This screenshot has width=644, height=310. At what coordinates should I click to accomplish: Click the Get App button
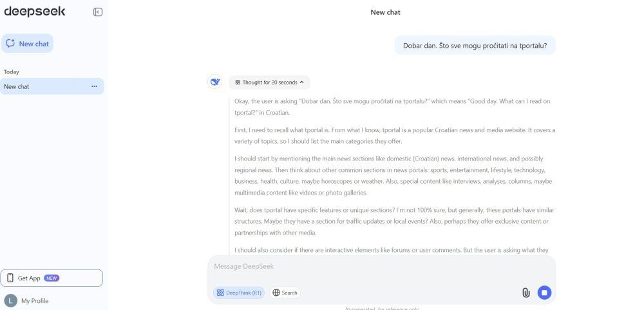tap(52, 278)
